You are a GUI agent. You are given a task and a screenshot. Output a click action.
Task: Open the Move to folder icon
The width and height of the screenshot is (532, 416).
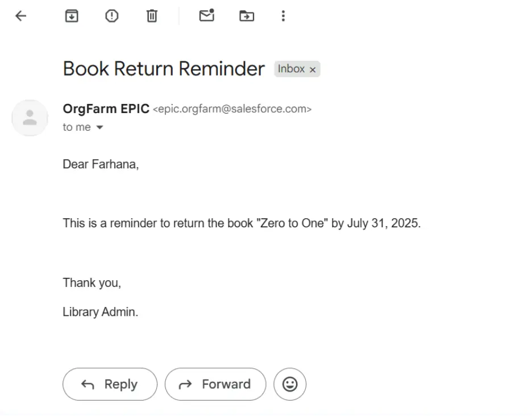pos(246,16)
